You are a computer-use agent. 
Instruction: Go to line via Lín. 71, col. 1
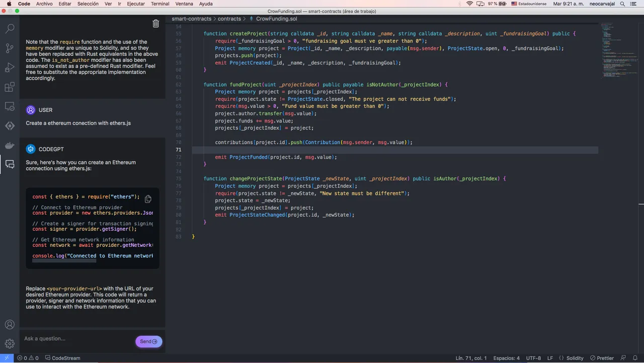pos(471,358)
